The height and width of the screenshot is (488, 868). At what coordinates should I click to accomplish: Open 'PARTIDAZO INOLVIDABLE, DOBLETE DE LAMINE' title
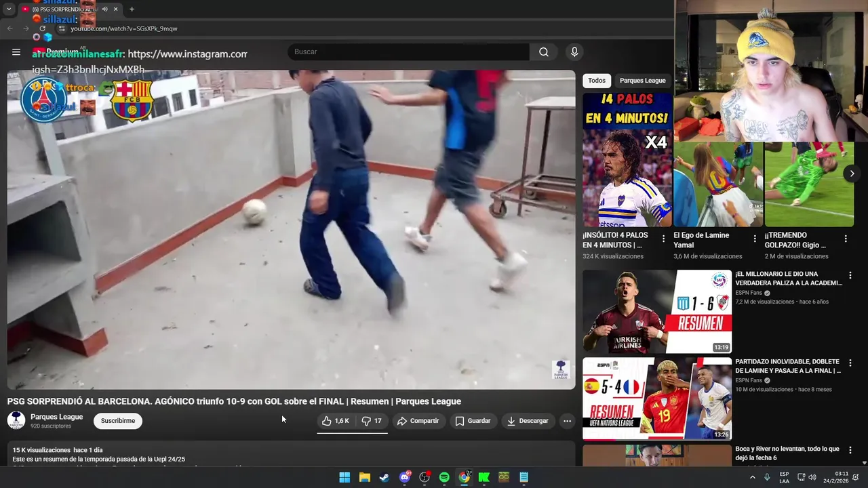(788, 366)
